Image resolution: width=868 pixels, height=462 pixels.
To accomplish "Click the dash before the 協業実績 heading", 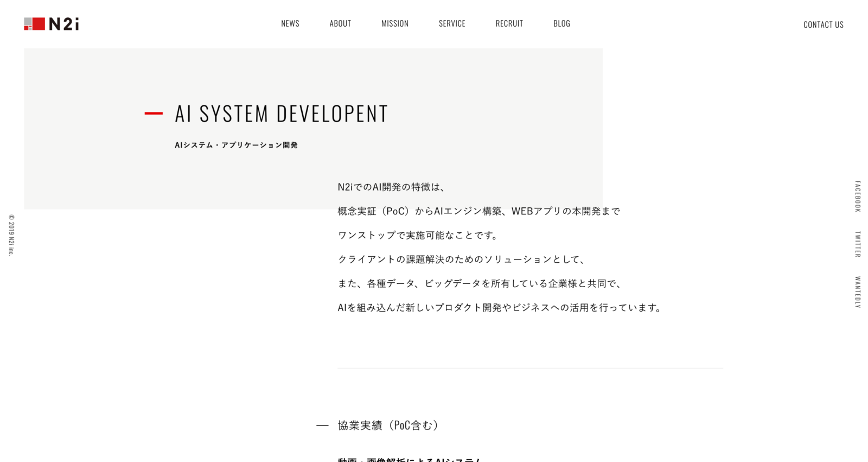I will point(322,426).
